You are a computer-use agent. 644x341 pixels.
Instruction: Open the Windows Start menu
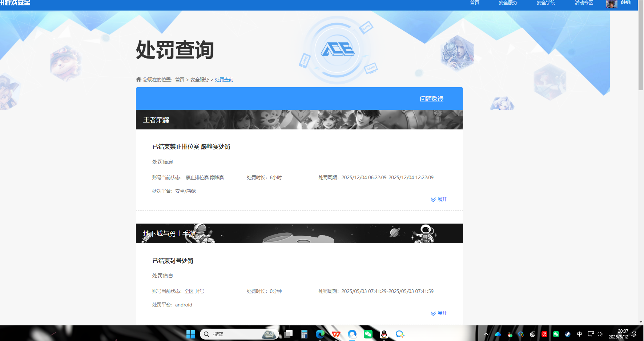pos(190,334)
